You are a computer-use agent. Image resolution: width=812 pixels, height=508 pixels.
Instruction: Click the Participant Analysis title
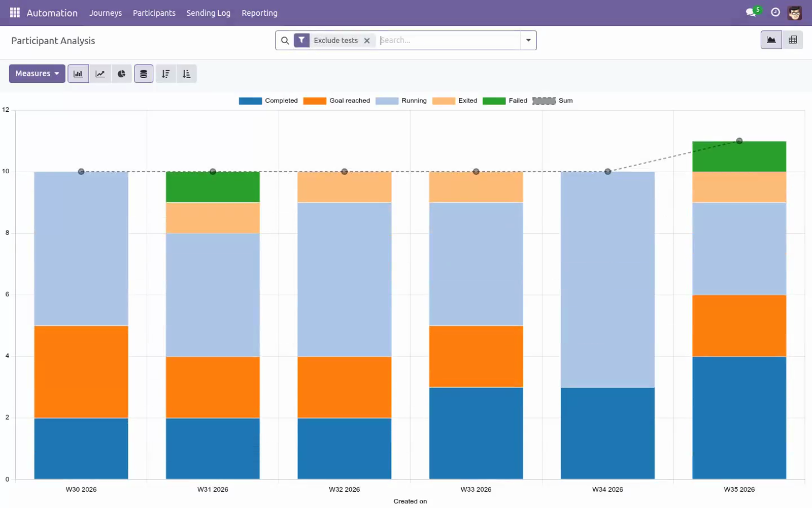[53, 41]
